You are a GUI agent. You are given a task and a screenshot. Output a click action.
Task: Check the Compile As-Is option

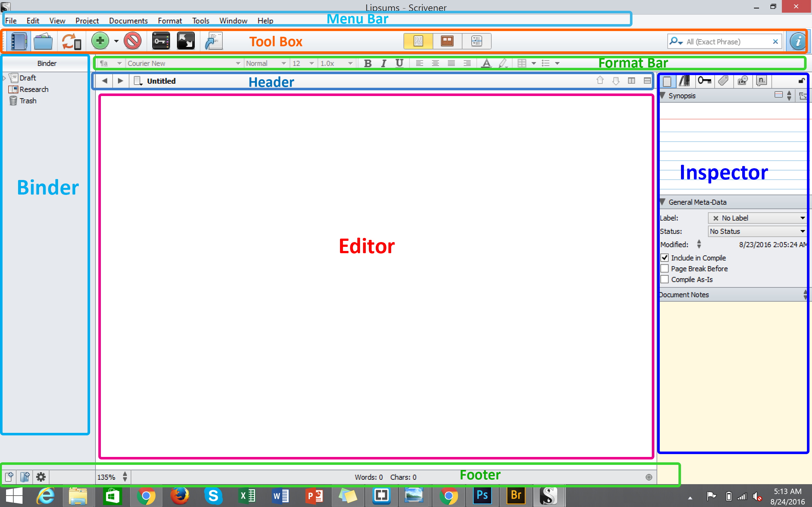(x=665, y=279)
